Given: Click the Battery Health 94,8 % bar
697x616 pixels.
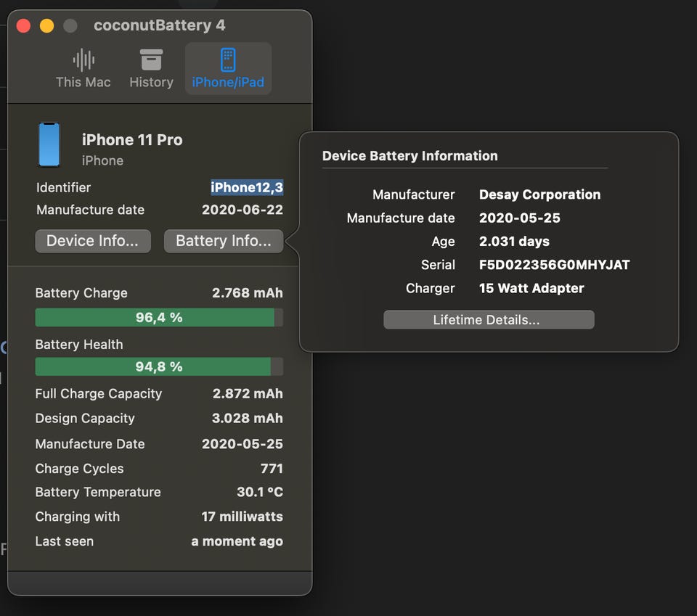Looking at the screenshot, I should (x=159, y=367).
